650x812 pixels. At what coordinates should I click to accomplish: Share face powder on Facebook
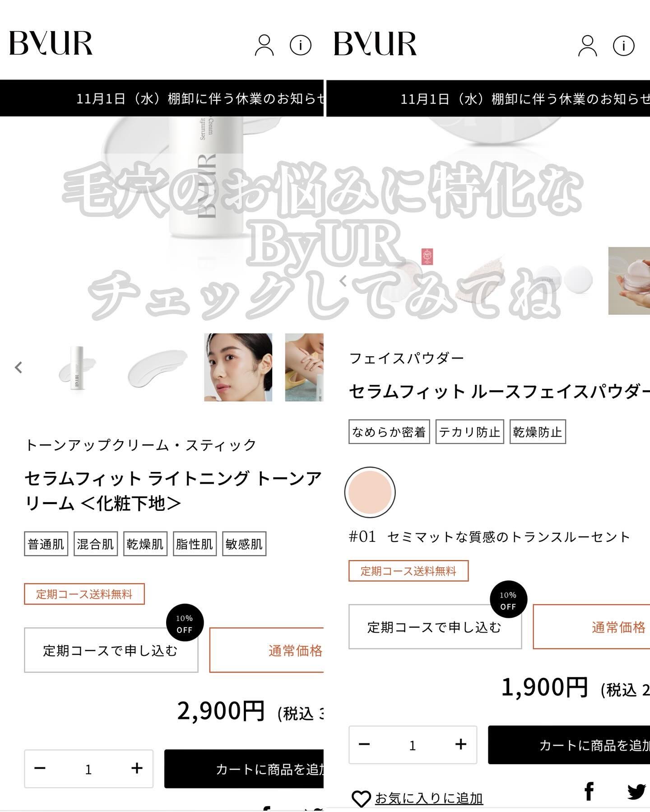pyautogui.click(x=589, y=791)
